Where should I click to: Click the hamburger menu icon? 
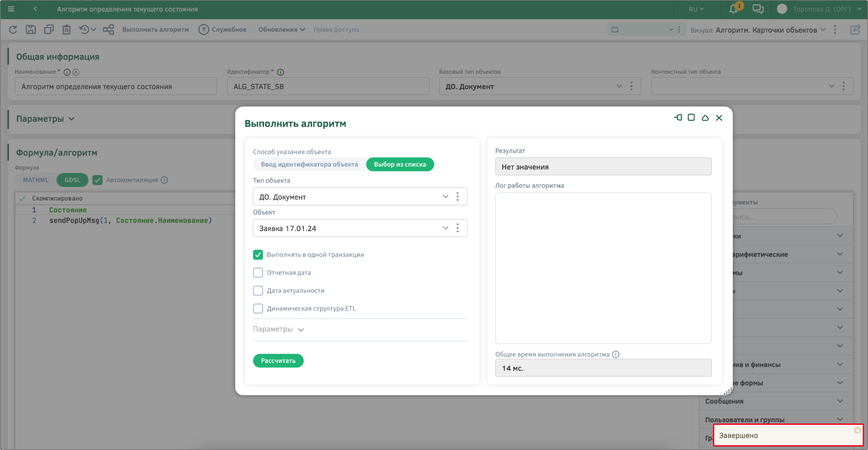11,9
